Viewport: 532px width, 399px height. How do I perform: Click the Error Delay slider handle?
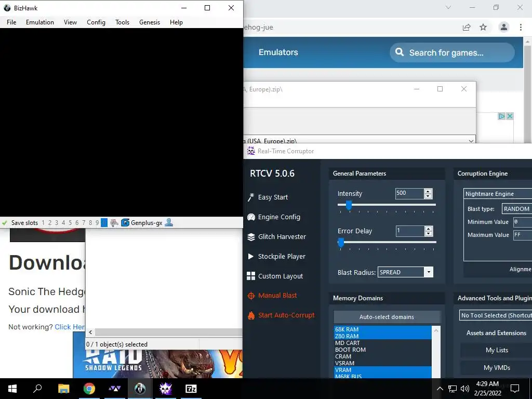coord(341,243)
